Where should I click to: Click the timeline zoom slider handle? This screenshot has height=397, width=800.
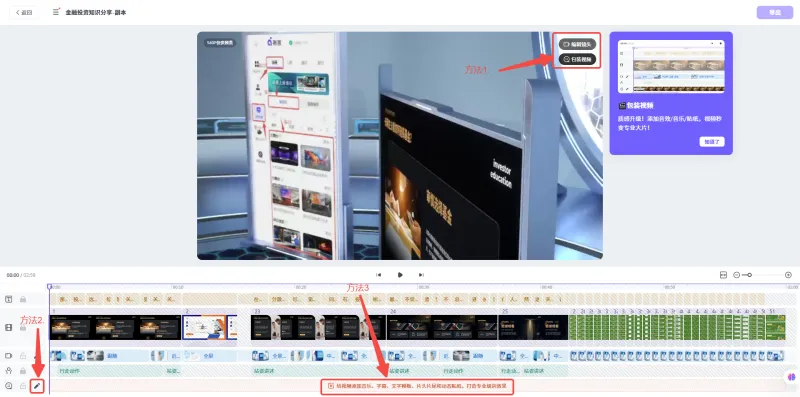pos(749,275)
